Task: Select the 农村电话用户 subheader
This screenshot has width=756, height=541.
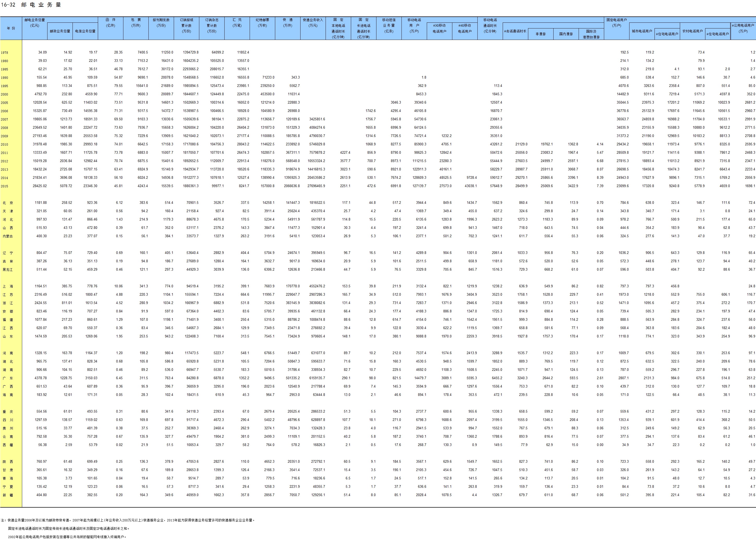Action: point(692,31)
